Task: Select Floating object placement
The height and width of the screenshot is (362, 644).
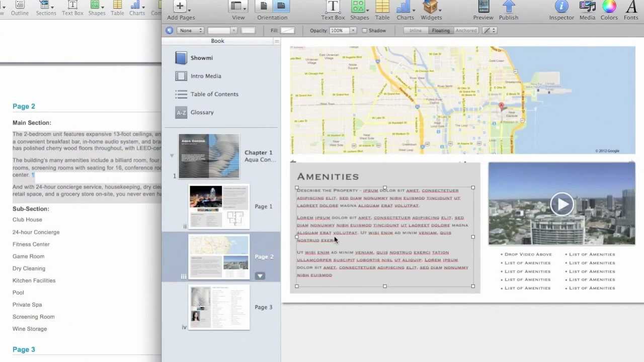Action: click(441, 31)
